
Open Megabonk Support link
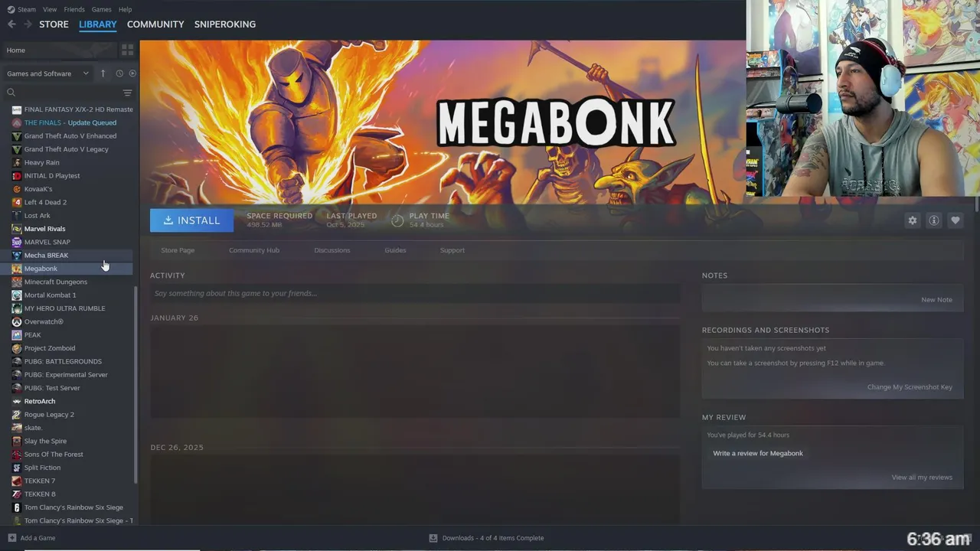pyautogui.click(x=452, y=250)
